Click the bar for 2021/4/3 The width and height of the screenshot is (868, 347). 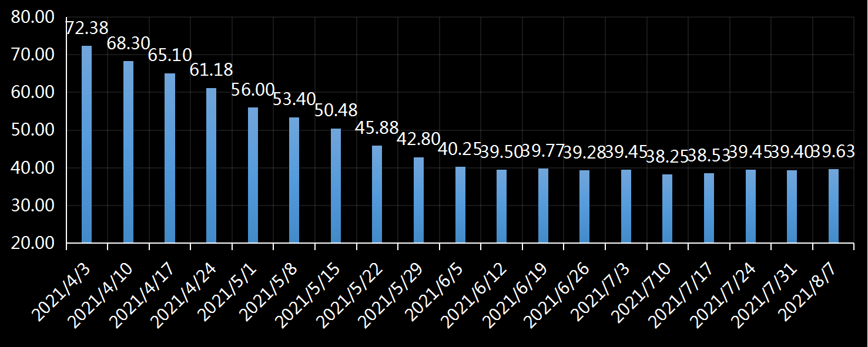point(86,144)
